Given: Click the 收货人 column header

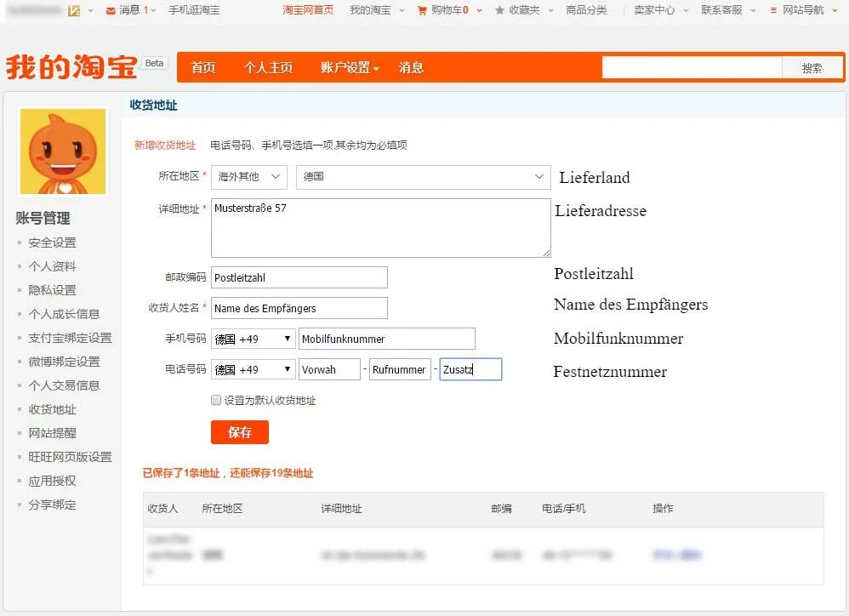Looking at the screenshot, I should (162, 508).
